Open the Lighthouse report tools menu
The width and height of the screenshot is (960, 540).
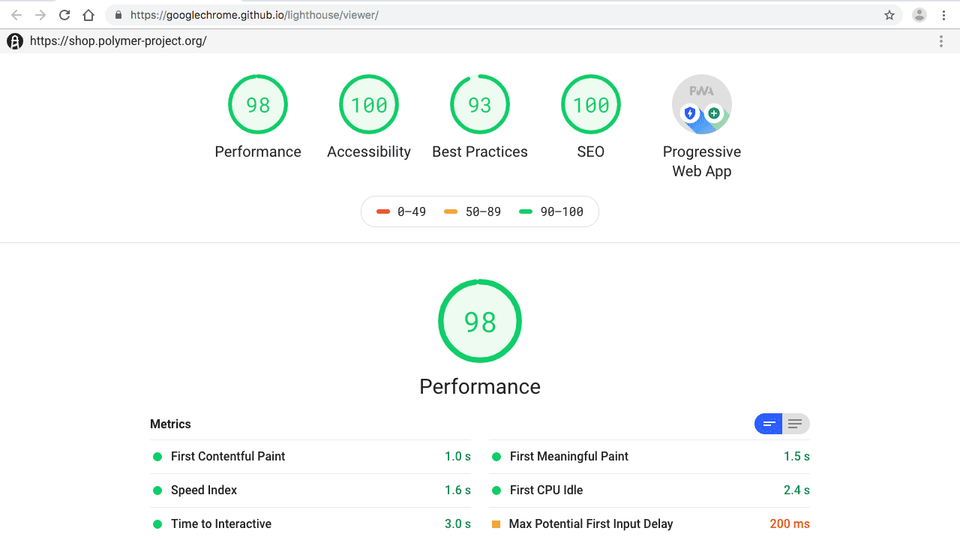tap(941, 41)
